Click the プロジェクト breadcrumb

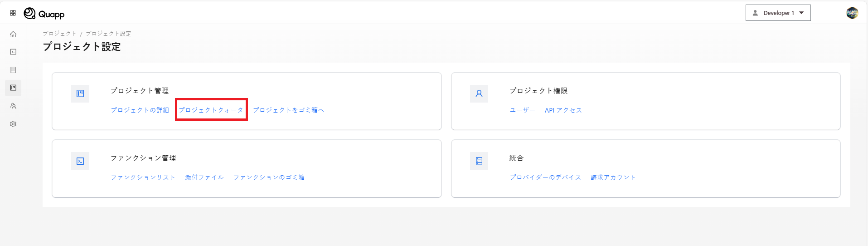[x=59, y=34]
